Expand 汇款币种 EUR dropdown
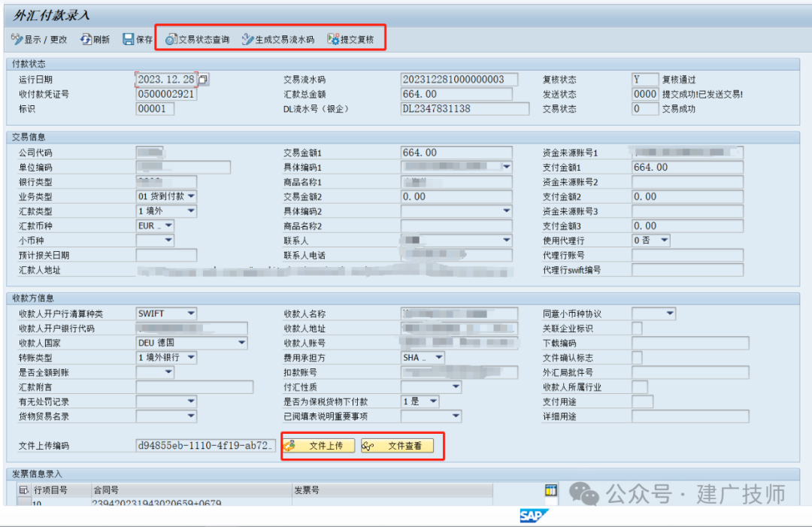 click(169, 226)
